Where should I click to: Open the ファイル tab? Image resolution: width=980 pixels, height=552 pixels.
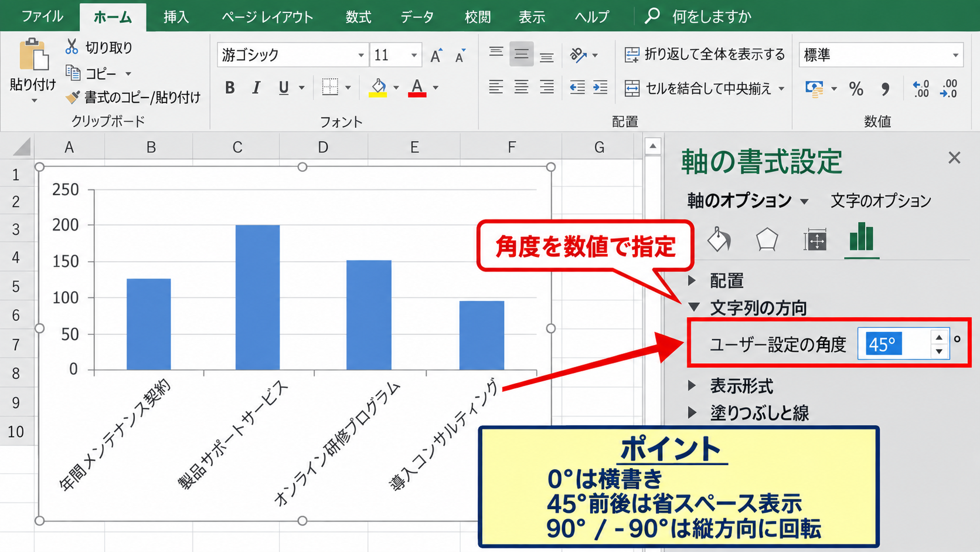click(42, 16)
